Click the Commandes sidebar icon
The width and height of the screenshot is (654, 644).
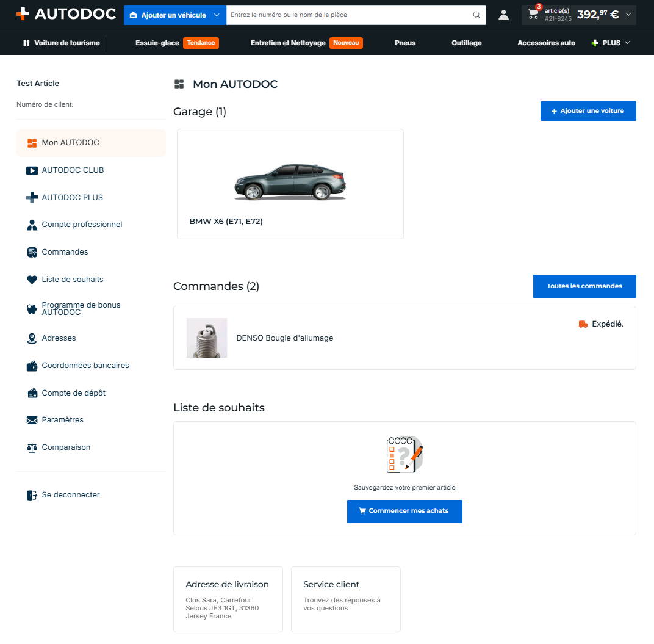(x=32, y=252)
